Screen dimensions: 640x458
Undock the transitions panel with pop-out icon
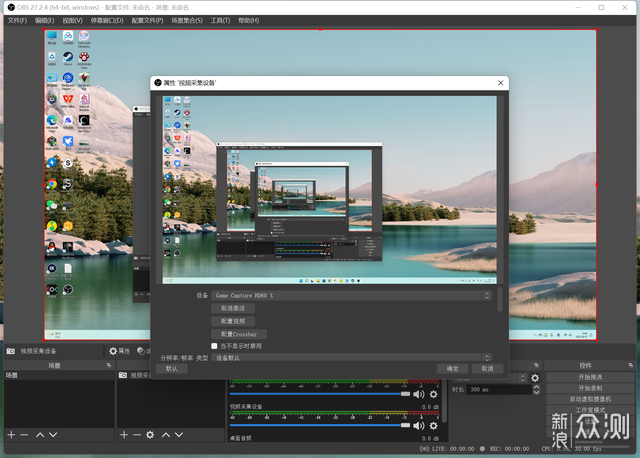tap(536, 365)
